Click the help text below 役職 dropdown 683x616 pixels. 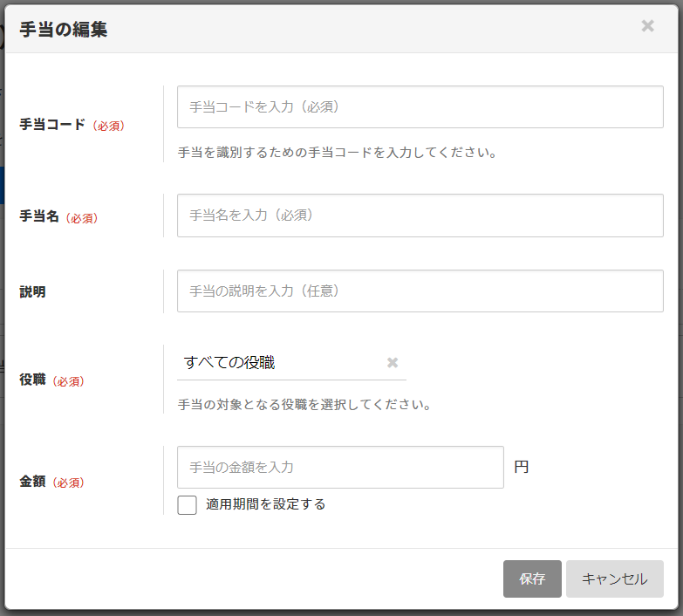(304, 405)
